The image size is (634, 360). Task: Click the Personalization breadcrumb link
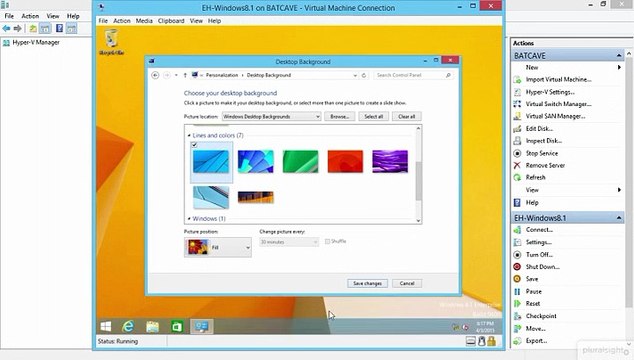click(222, 75)
